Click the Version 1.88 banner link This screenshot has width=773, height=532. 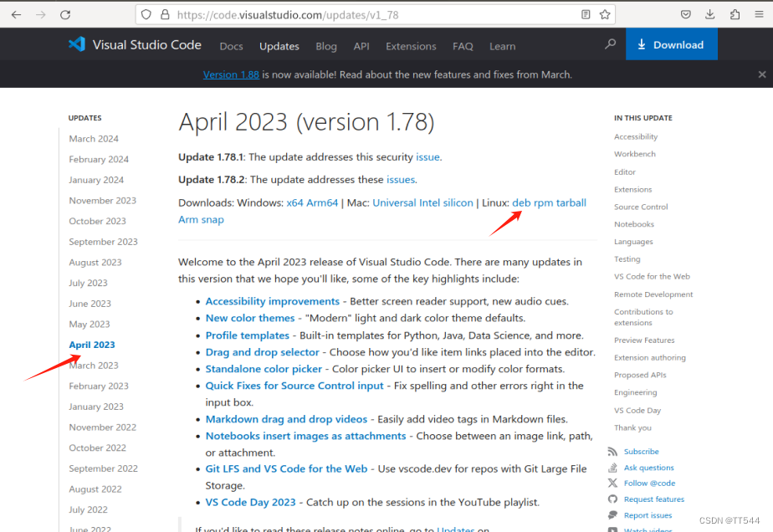pos(231,74)
